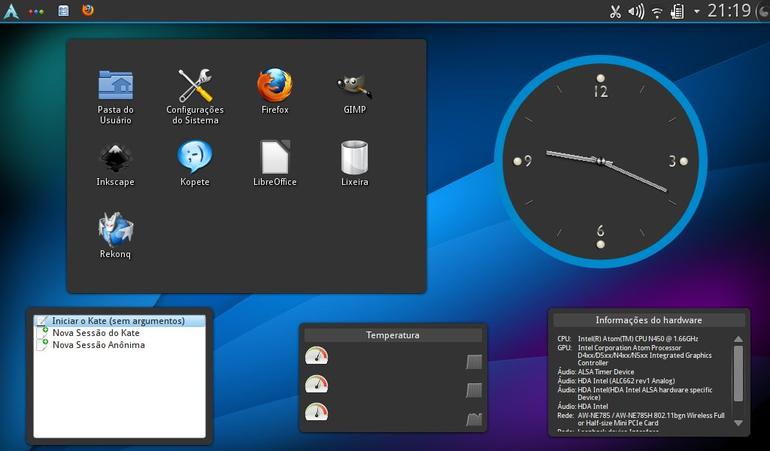The image size is (770, 451).
Task: Click hardware info scrollbar handle
Action: point(738,373)
